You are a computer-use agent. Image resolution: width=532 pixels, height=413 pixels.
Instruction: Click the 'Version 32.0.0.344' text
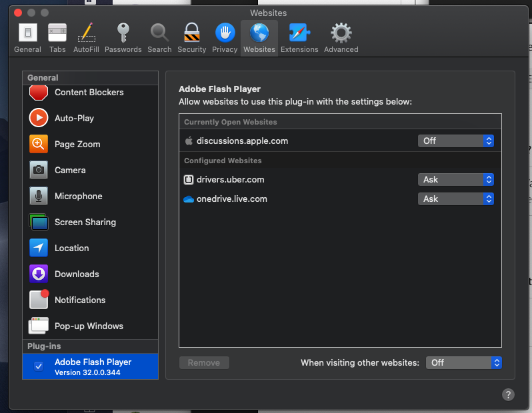click(87, 372)
